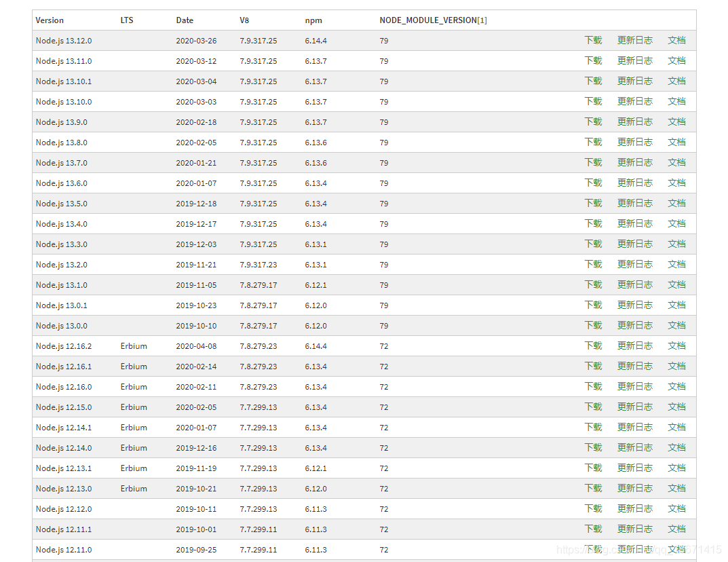Click the Date column header
Screen dimensions: 728x562
(x=185, y=20)
